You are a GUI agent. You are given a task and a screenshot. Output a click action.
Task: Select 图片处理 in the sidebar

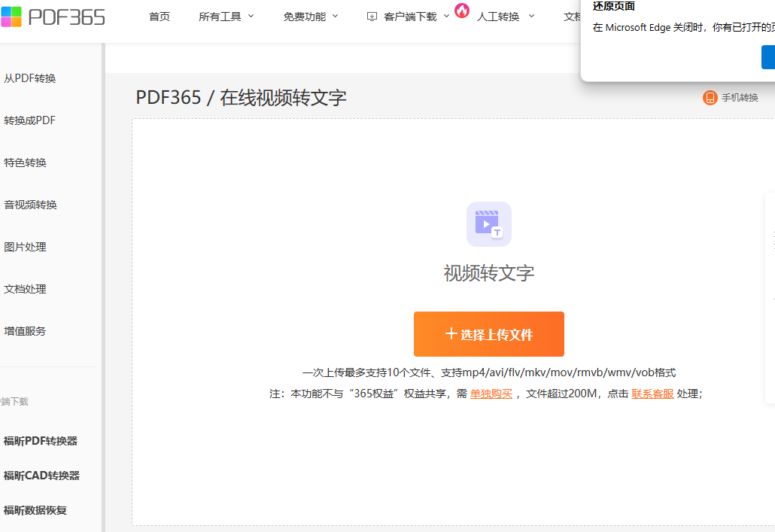click(26, 247)
